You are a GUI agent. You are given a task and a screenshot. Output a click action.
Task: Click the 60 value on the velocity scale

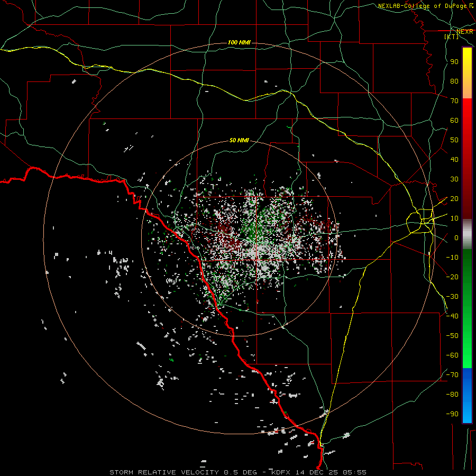pos(454,121)
